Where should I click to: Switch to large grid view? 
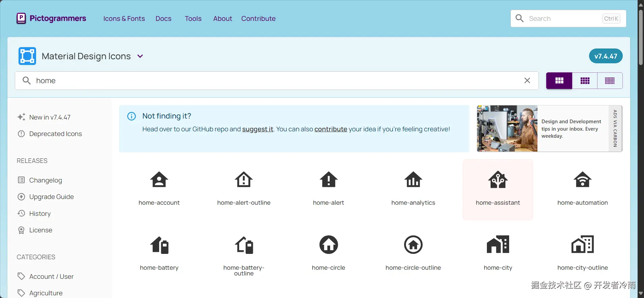[x=559, y=80]
